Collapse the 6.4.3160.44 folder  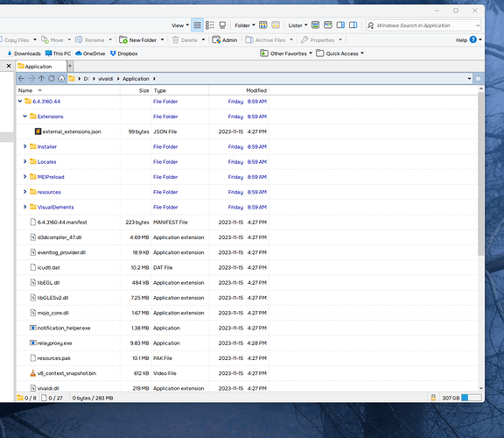pyautogui.click(x=20, y=102)
